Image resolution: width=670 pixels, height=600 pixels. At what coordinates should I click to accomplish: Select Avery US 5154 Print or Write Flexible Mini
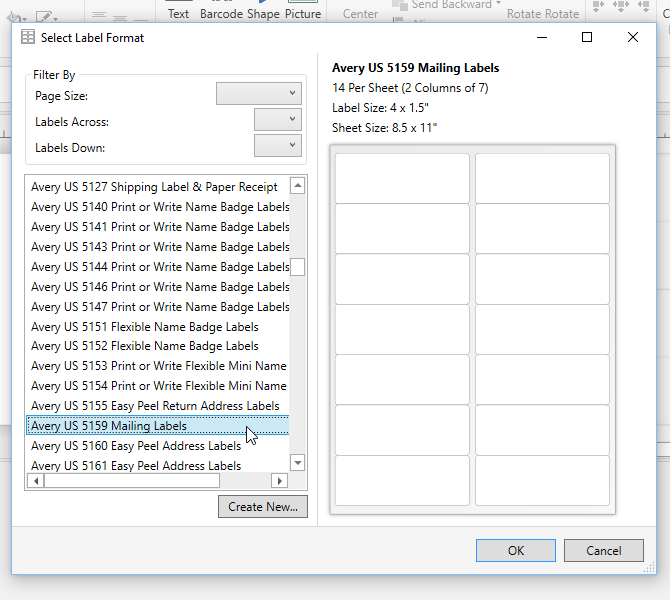(x=158, y=386)
